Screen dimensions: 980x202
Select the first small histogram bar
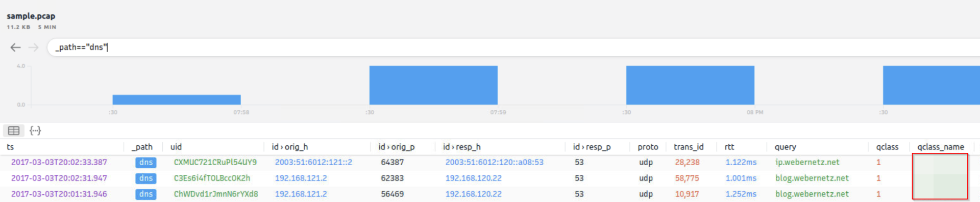pos(177,100)
